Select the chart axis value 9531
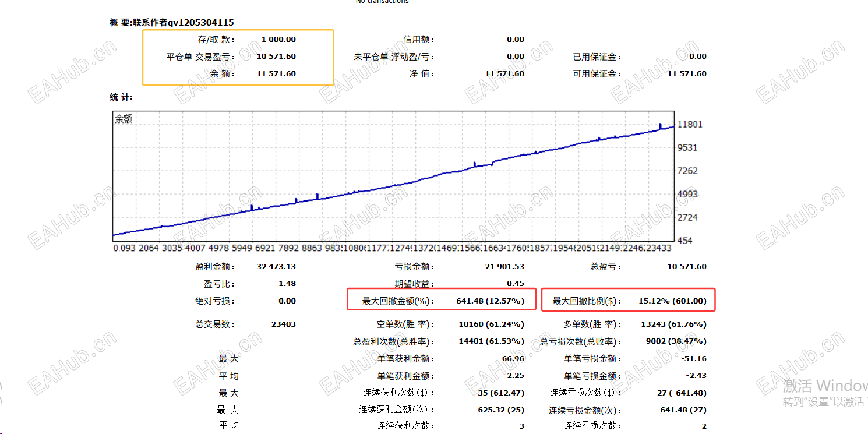The image size is (868, 434). pyautogui.click(x=688, y=148)
